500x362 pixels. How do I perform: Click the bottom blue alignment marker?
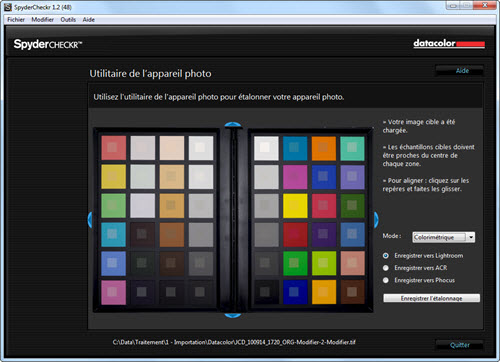[x=233, y=315]
